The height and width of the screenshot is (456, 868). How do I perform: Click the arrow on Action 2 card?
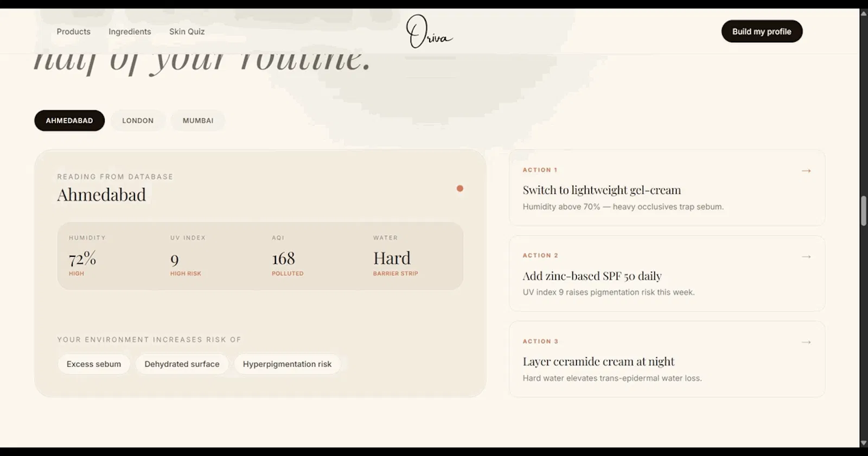coord(806,256)
